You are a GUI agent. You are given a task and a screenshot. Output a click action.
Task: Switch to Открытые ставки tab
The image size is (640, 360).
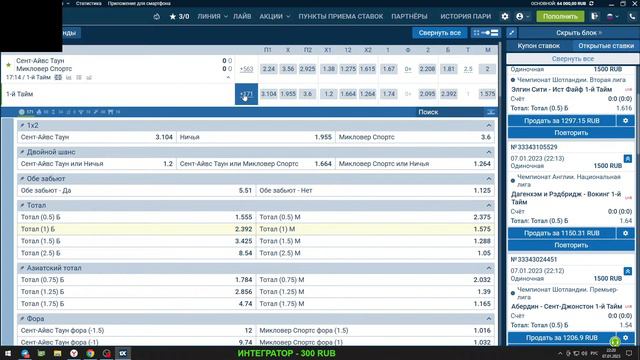click(x=606, y=46)
